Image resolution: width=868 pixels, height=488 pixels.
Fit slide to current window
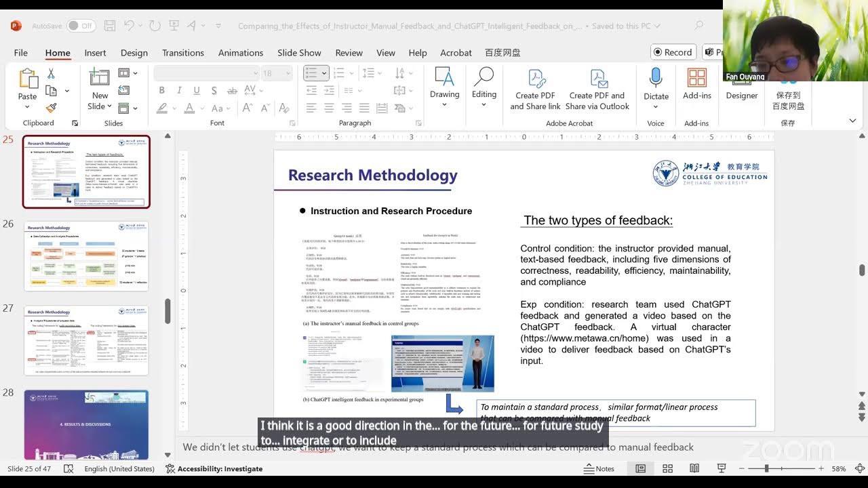860,468
